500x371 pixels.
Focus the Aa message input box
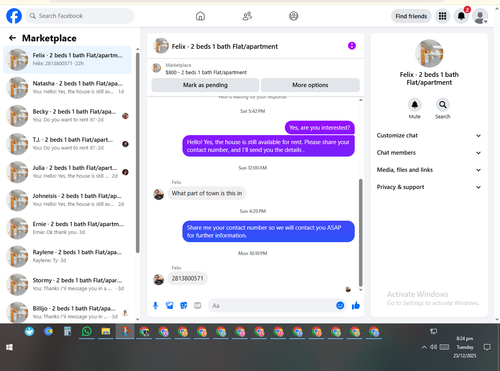[x=277, y=305]
